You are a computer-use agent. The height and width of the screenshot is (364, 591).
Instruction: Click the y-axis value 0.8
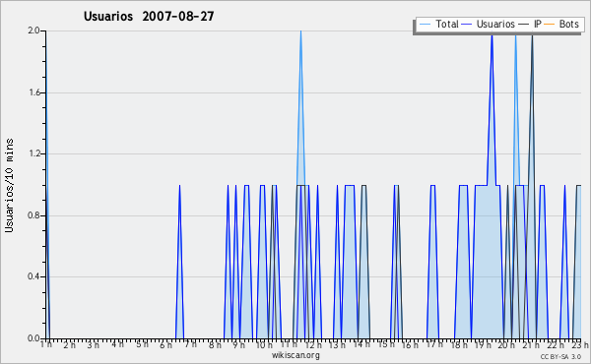tap(33, 215)
